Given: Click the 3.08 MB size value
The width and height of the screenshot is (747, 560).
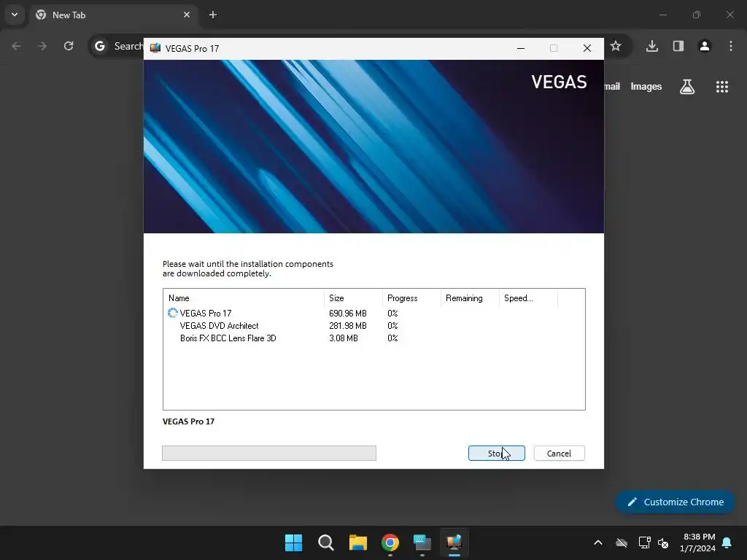Looking at the screenshot, I should click(x=344, y=338).
